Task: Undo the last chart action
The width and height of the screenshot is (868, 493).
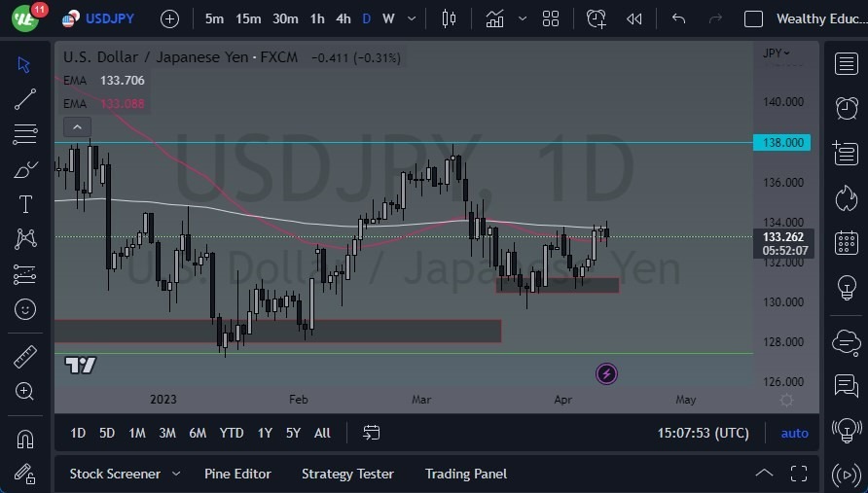Action: [x=678, y=18]
